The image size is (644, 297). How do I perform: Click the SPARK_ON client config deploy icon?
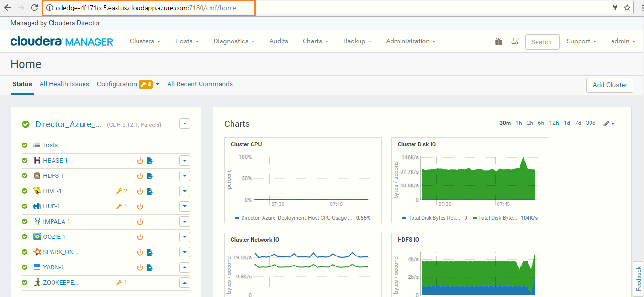point(149,252)
